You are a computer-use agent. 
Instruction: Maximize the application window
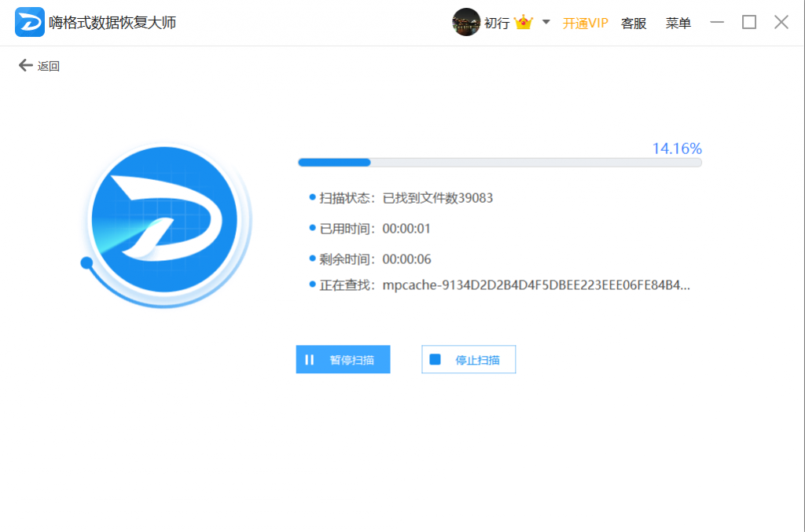click(749, 22)
